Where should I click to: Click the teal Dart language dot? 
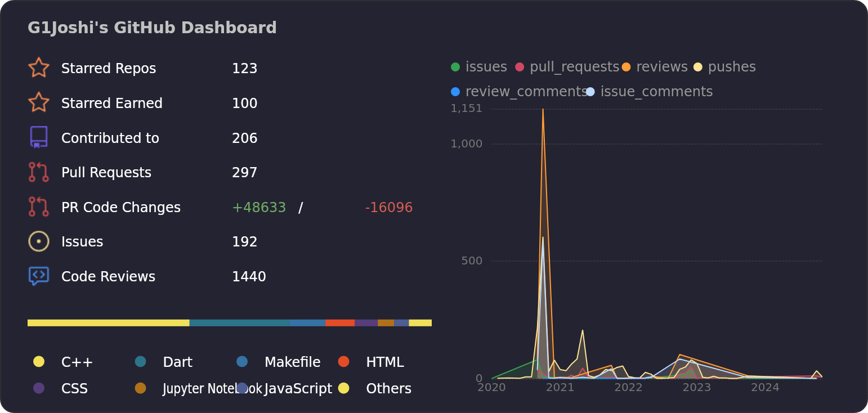[141, 361]
